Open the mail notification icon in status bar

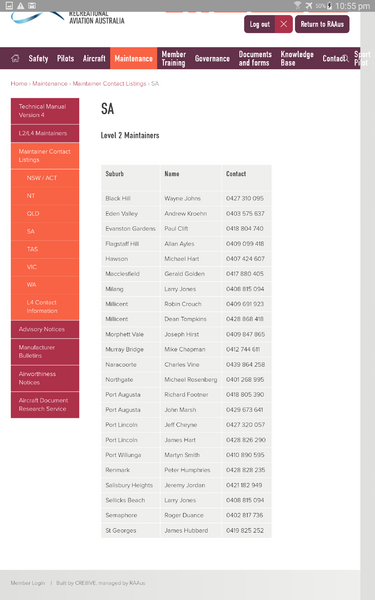click(x=32, y=5)
